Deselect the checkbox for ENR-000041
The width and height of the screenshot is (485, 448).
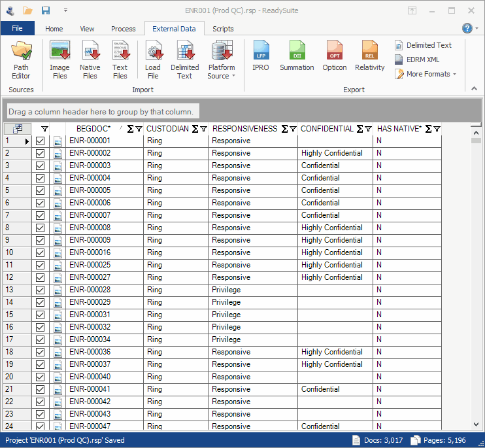coord(41,389)
